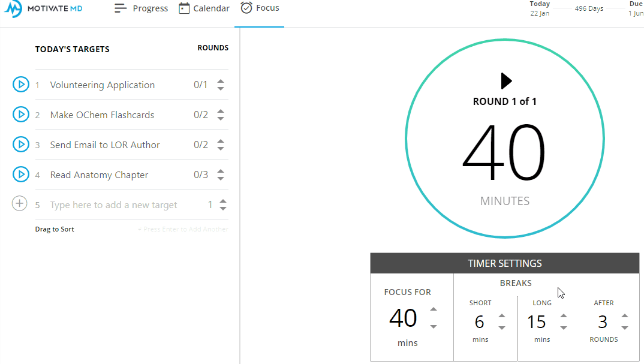644x364 pixels.
Task: Decrease rounds for Make OChem Flashcards
Action: pos(221,119)
